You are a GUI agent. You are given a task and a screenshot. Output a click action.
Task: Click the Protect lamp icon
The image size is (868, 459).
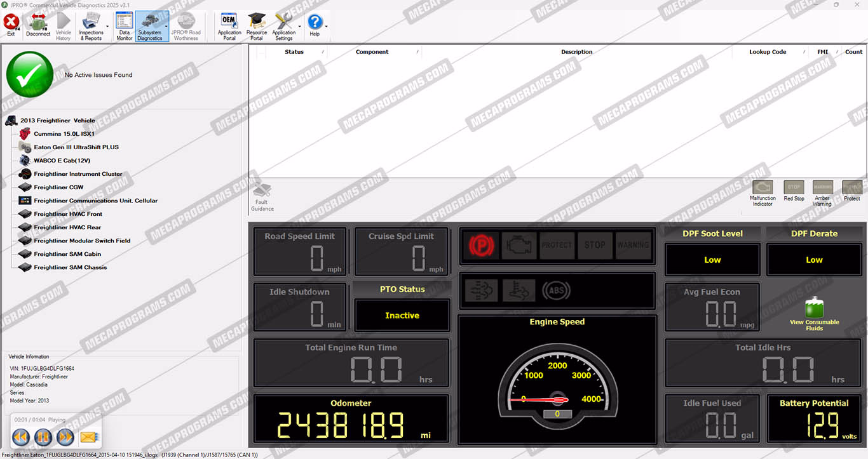[x=851, y=187]
